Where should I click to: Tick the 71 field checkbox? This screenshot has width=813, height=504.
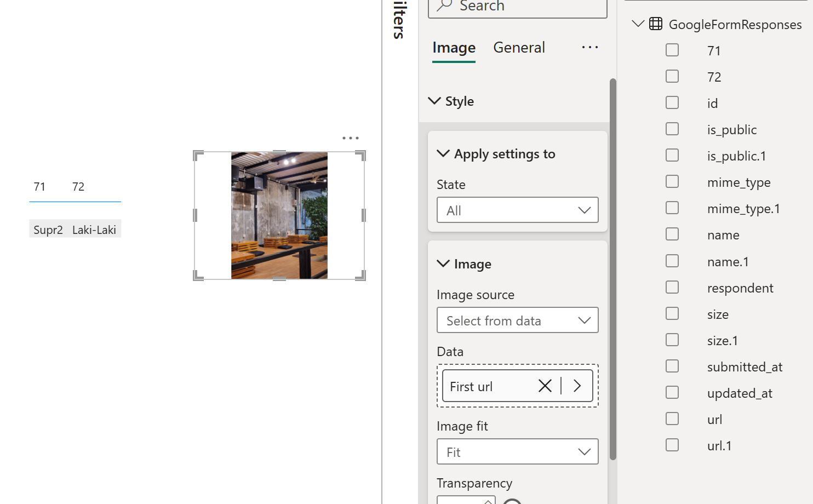tap(672, 50)
